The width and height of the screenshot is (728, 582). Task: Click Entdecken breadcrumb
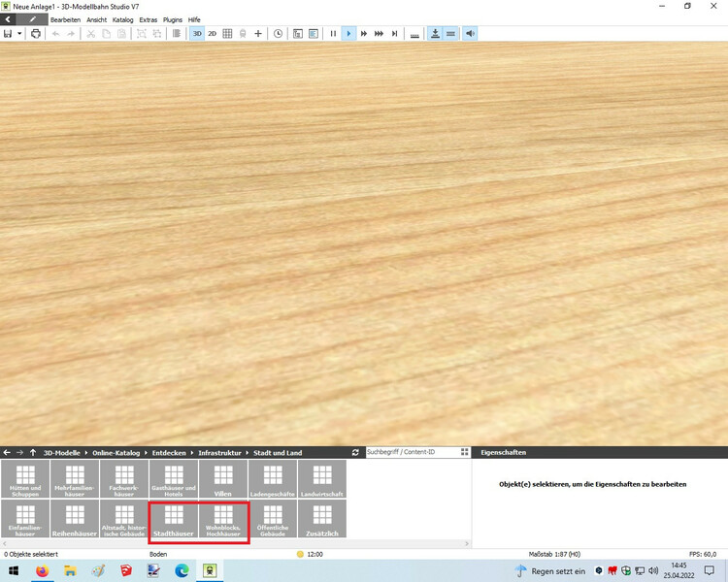point(169,453)
